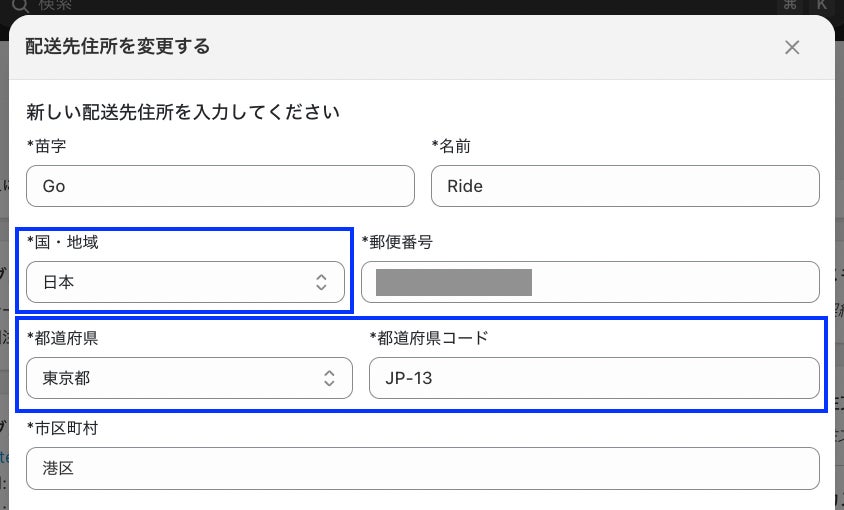
Task: Click the 都道府県コード field with JP-13
Action: tap(594, 378)
